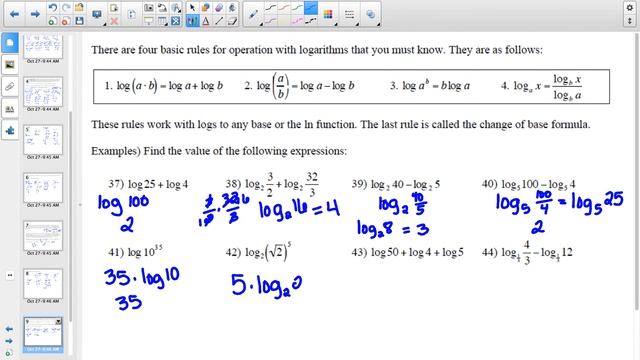Click the move toolbar double-arrow page icon
The width and height of the screenshot is (640, 360).
point(131,14)
